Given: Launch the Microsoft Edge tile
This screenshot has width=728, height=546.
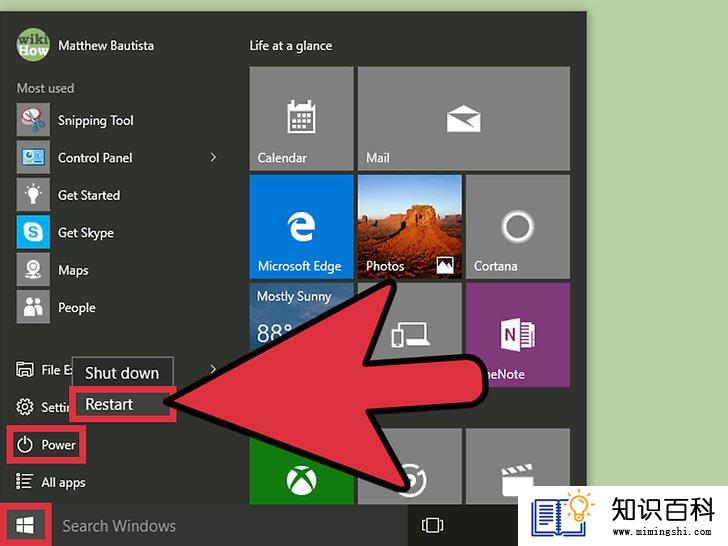Looking at the screenshot, I should click(301, 227).
